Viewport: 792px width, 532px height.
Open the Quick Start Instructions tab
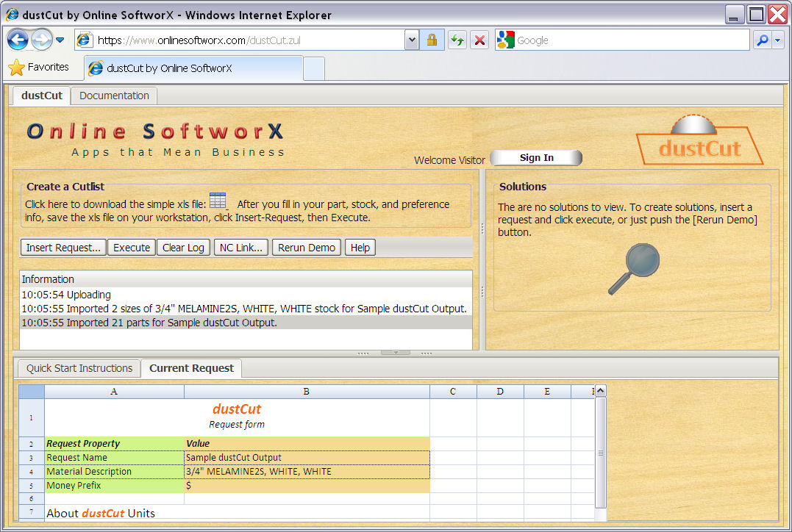tap(79, 368)
